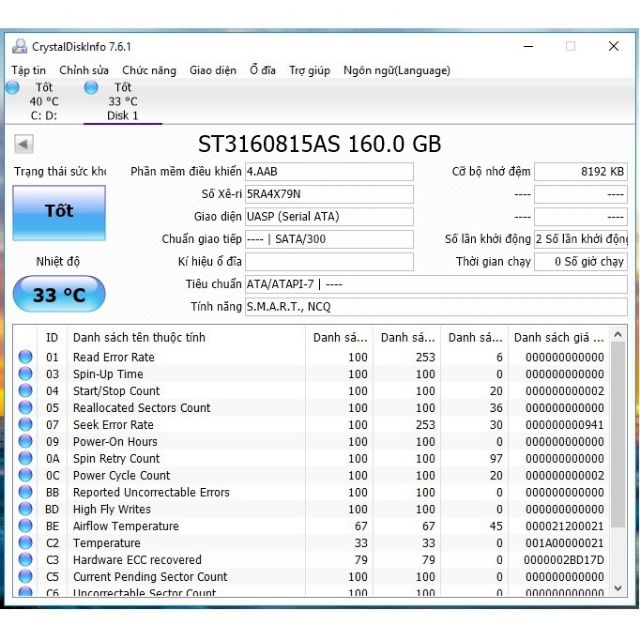Image resolution: width=640 pixels, height=640 pixels.
Task: Click the features field S.M.A.R.T., NCQ
Action: click(436, 307)
